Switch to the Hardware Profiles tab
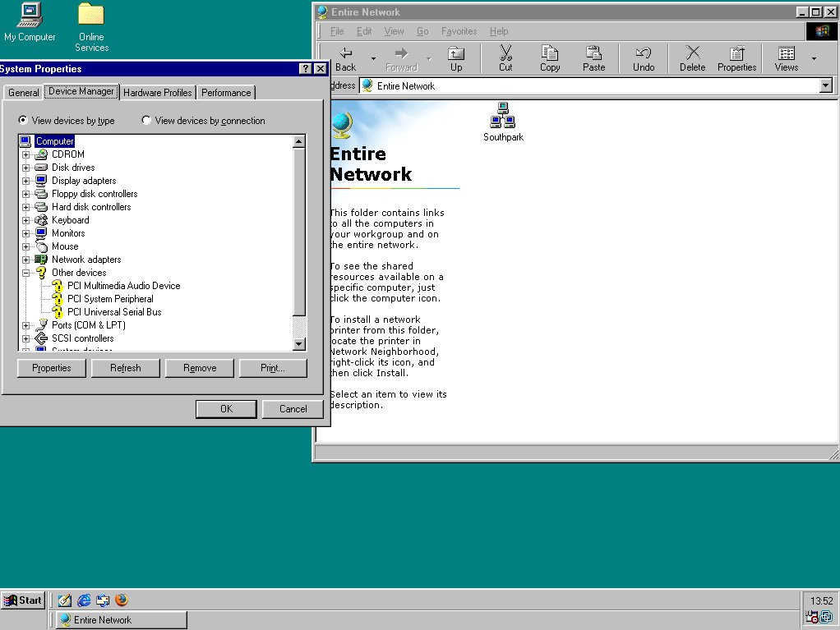Viewport: 840px width, 630px height. 158,93
